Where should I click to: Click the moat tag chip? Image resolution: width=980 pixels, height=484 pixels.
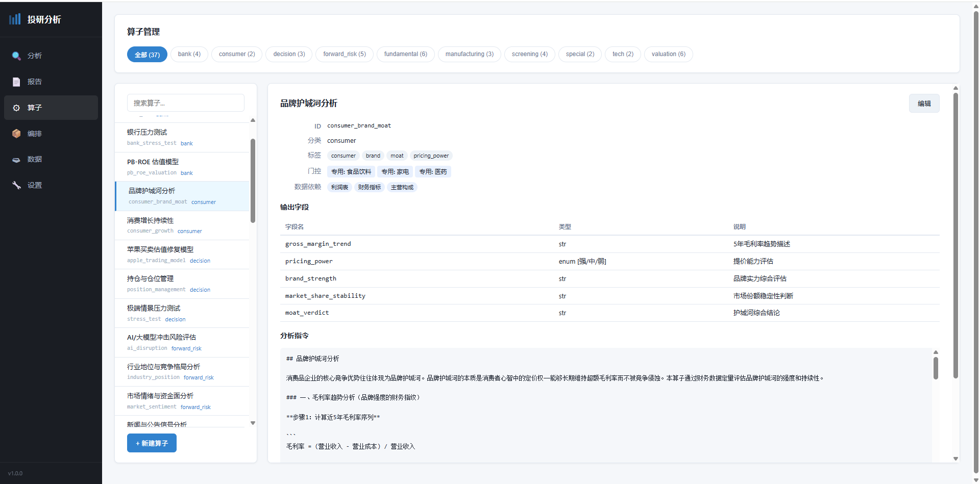397,156
